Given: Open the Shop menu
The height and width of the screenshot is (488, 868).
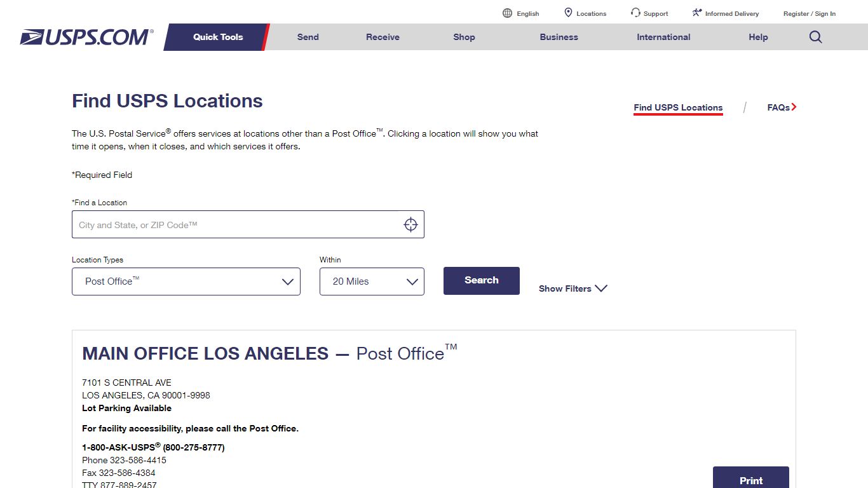Looking at the screenshot, I should click(x=464, y=37).
